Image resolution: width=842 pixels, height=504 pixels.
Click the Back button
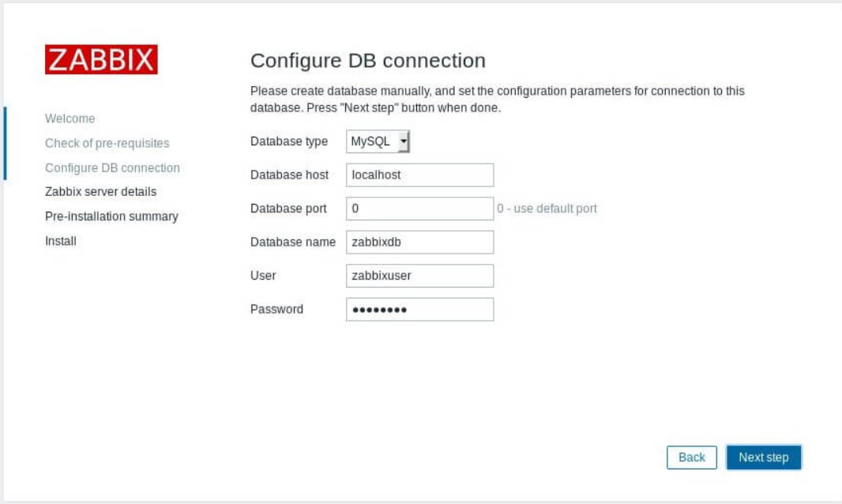click(692, 457)
